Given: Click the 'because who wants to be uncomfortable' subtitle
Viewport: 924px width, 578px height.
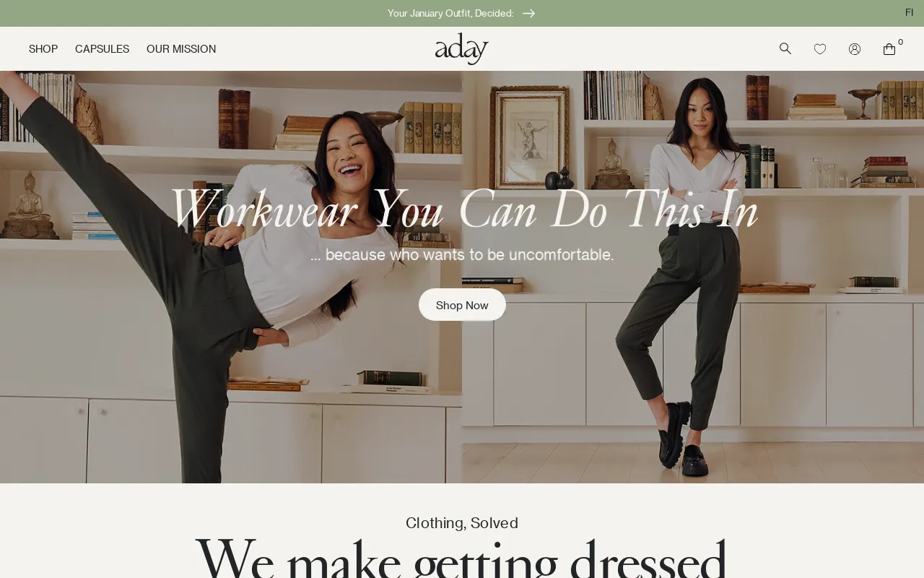Looking at the screenshot, I should [462, 254].
